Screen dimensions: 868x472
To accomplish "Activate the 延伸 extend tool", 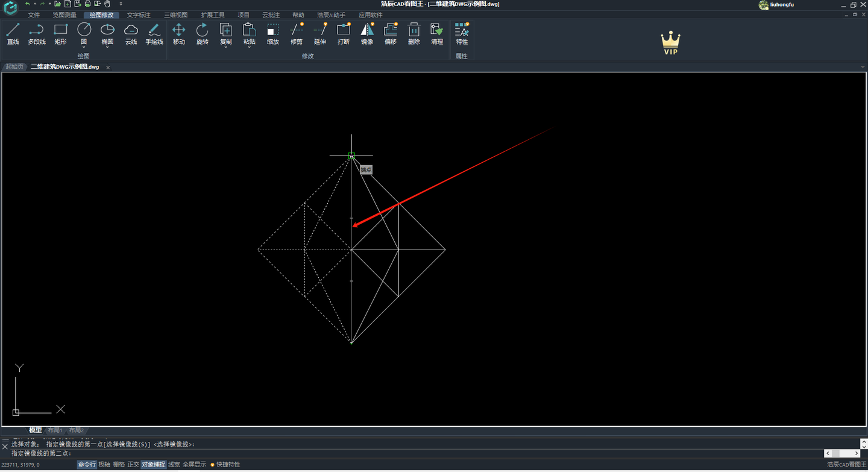I will pos(320,34).
